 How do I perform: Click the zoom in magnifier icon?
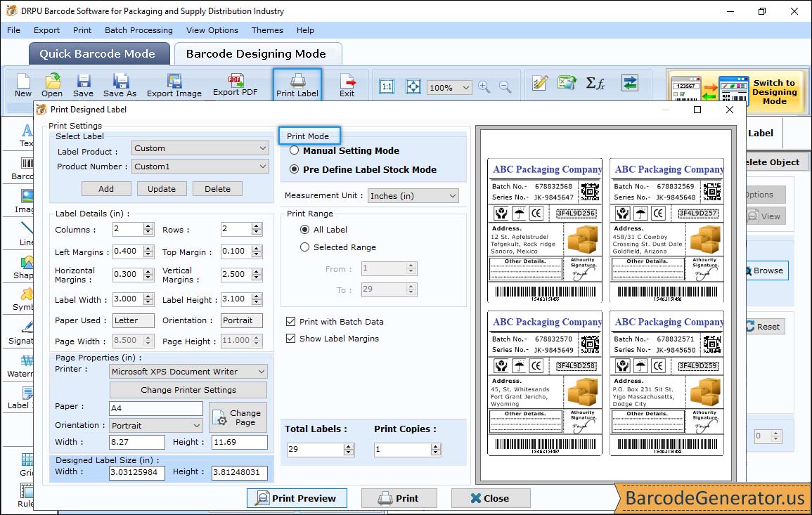coord(484,86)
